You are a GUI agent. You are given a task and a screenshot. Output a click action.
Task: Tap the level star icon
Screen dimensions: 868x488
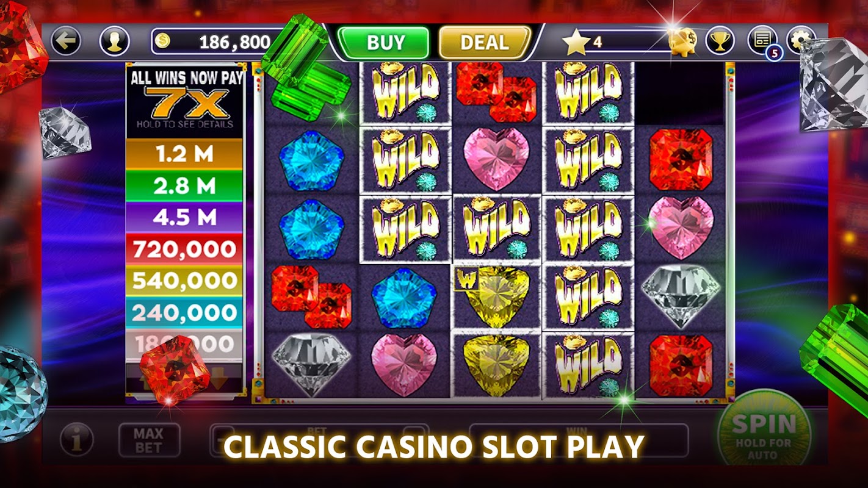coord(576,41)
